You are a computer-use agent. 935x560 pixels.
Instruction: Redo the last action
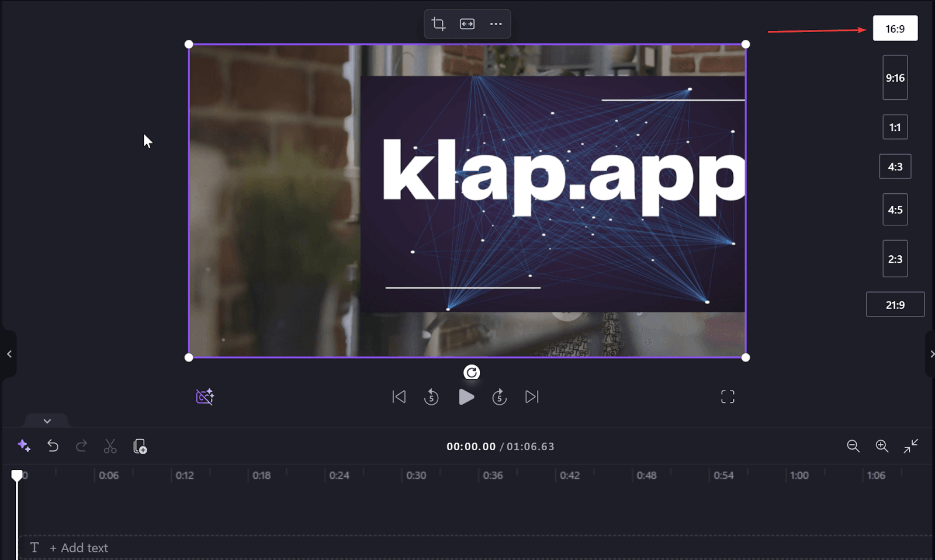coord(81,446)
